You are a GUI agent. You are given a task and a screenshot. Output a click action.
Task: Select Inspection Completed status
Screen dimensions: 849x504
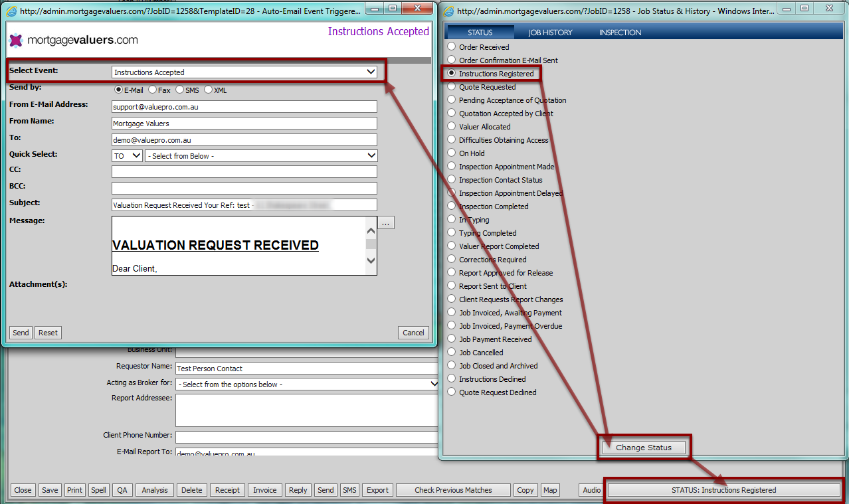(452, 207)
